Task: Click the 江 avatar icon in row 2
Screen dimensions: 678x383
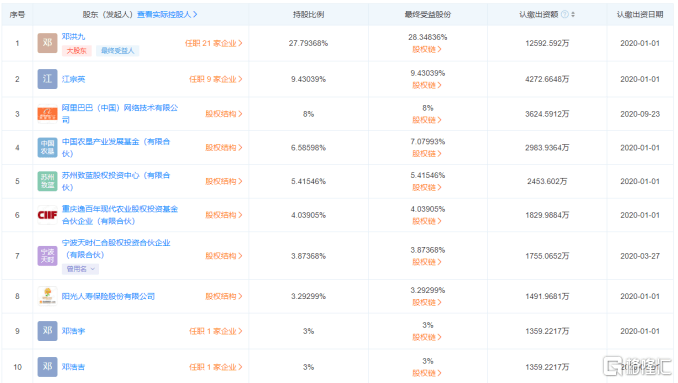Action: tap(47, 79)
